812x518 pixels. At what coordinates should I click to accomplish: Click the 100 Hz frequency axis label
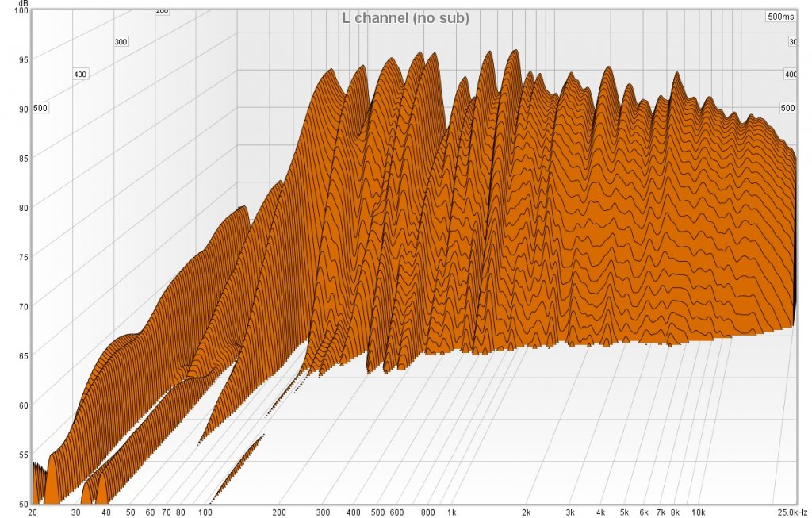point(205,512)
